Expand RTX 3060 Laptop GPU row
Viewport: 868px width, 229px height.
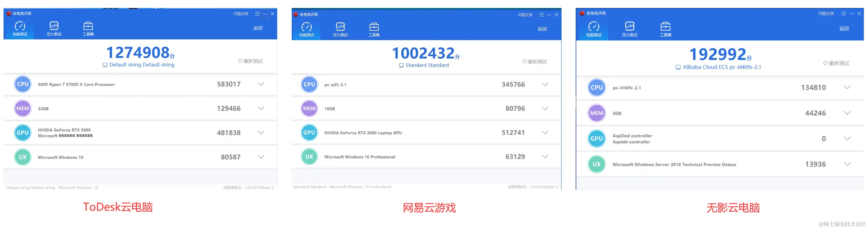(x=545, y=133)
